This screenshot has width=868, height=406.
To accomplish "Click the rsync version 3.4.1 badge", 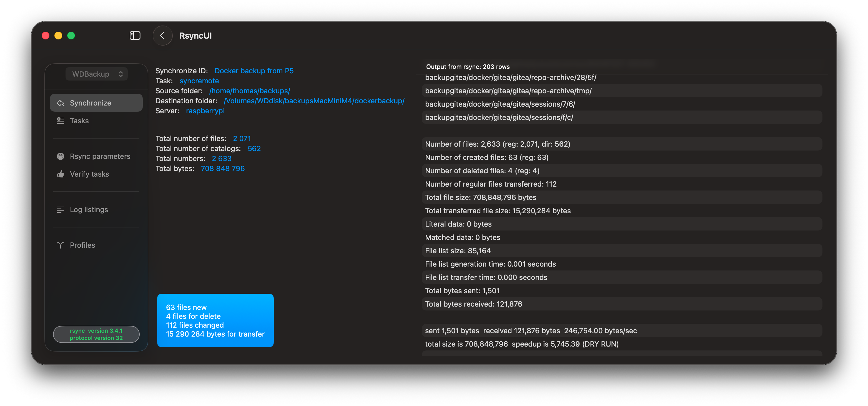I will pyautogui.click(x=96, y=334).
